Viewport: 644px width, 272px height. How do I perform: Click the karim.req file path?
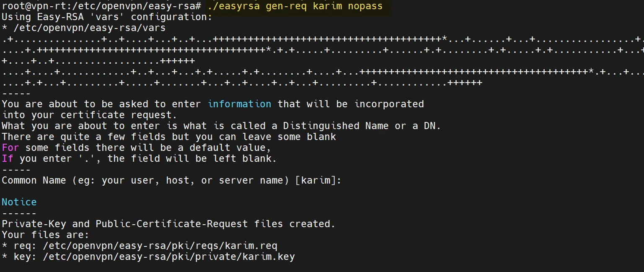pos(160,246)
